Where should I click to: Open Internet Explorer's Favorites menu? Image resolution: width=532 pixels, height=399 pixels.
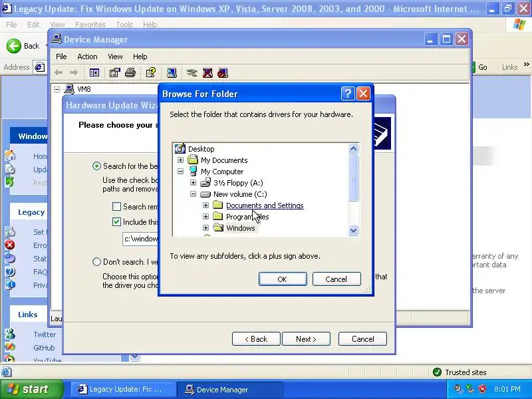(x=90, y=25)
